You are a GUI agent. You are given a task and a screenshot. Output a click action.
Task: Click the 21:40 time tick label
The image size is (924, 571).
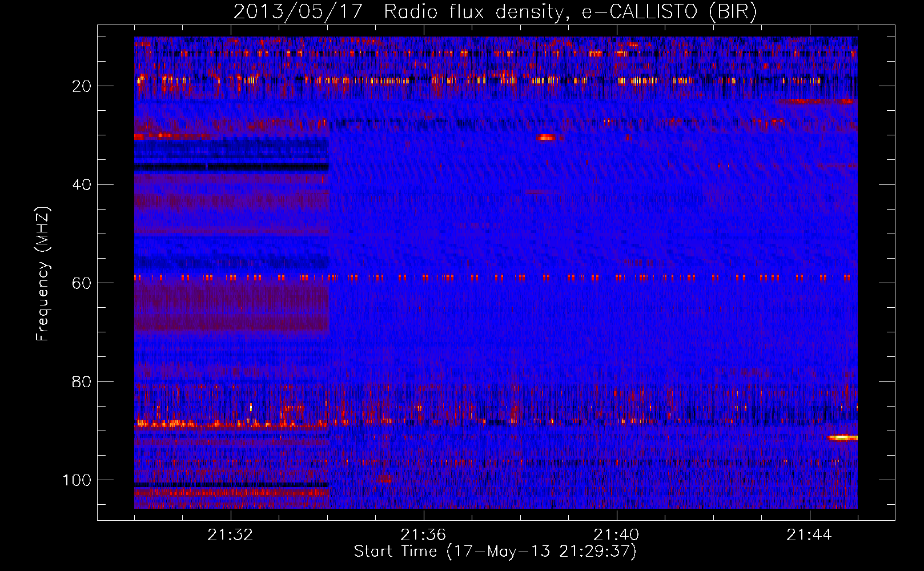[x=616, y=535]
